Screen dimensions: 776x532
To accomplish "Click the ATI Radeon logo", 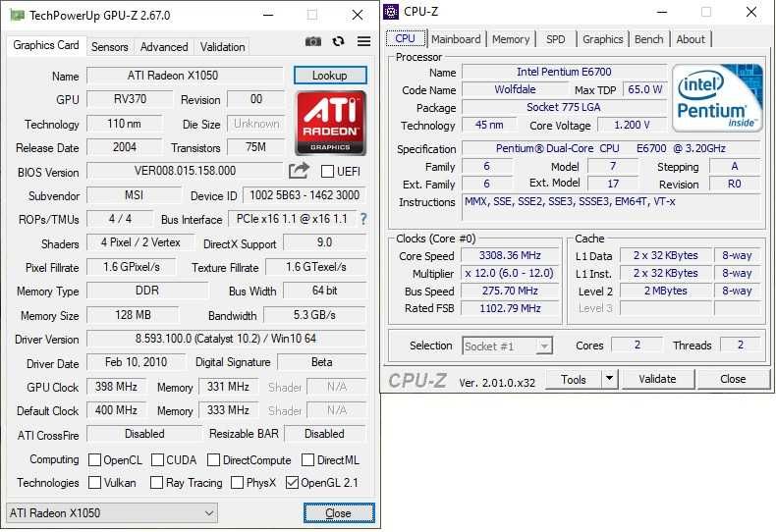I will [x=331, y=123].
